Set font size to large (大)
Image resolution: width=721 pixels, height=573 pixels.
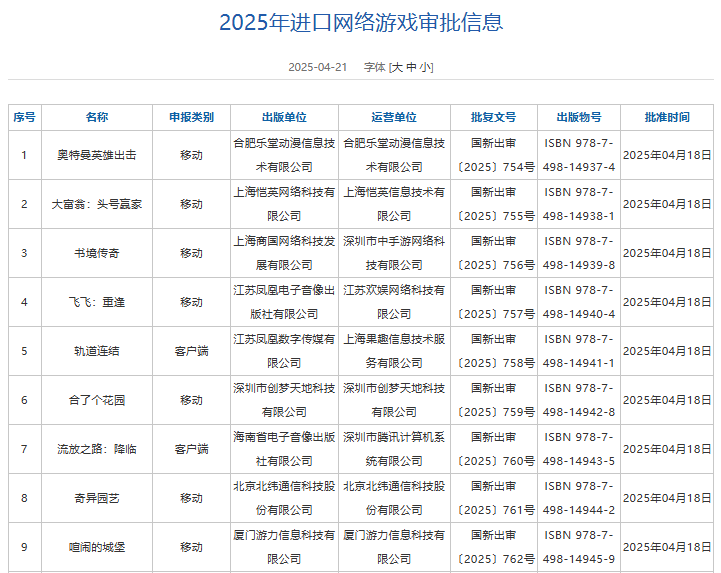[397, 67]
